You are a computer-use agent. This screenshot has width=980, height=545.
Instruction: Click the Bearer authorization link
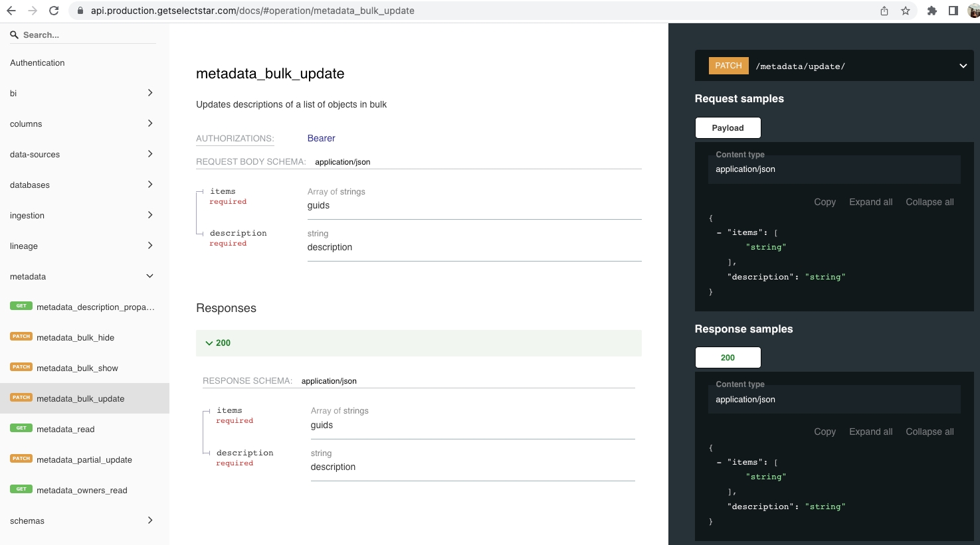pos(321,138)
